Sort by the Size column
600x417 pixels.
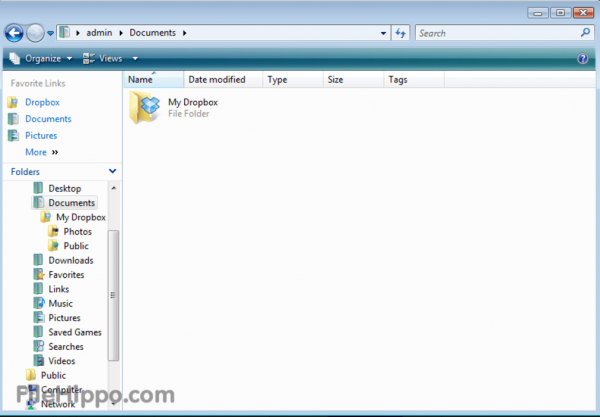[353, 80]
